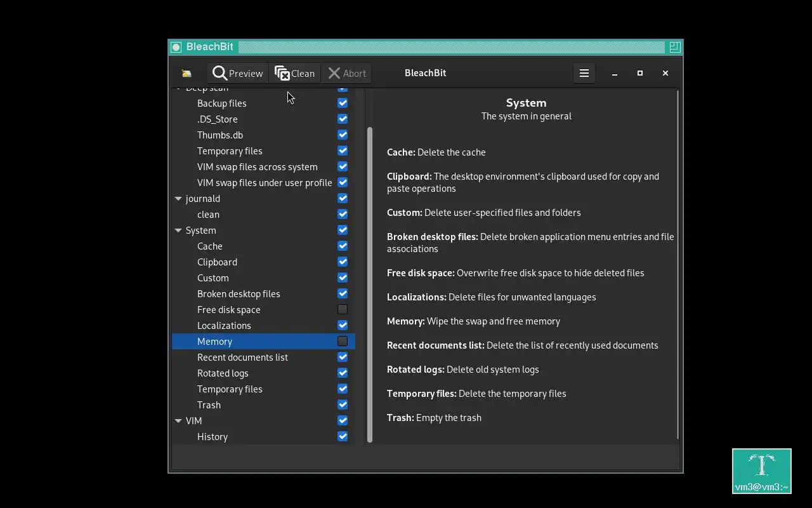812x508 pixels.
Task: Click the outer window maximize icon
Action: click(674, 47)
